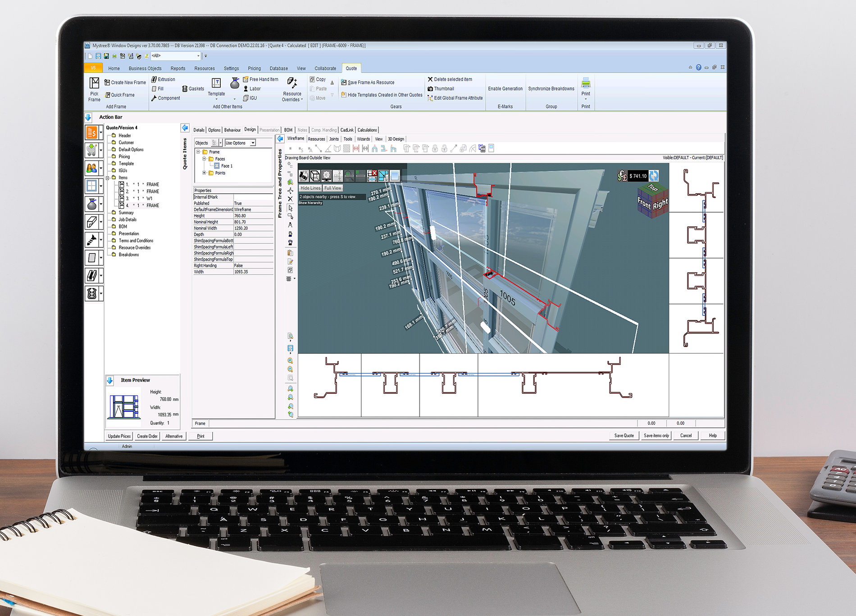
Task: Add a Free Hand Item
Action: coord(261,79)
